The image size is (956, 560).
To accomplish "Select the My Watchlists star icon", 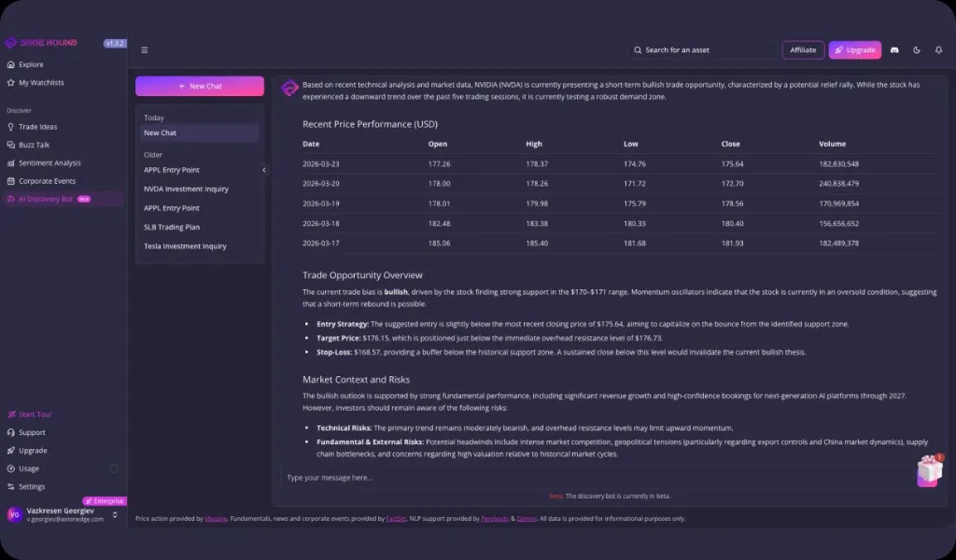I will 13,82.
